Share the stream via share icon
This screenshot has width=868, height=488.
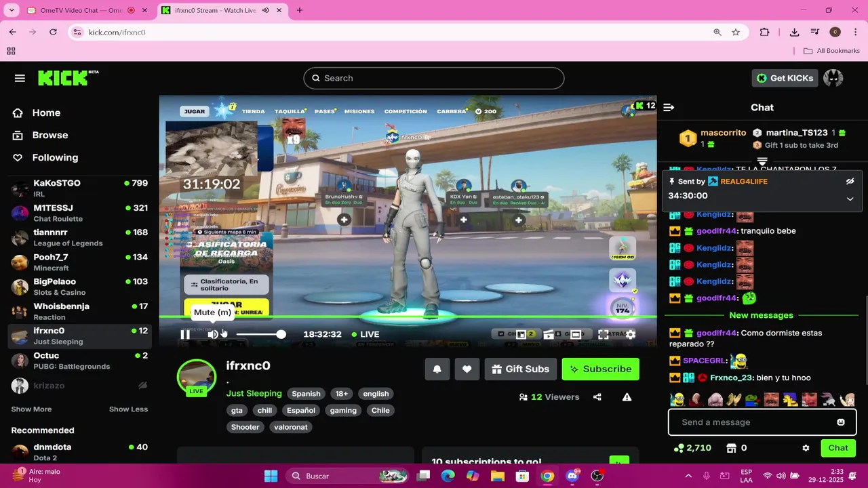(x=597, y=397)
